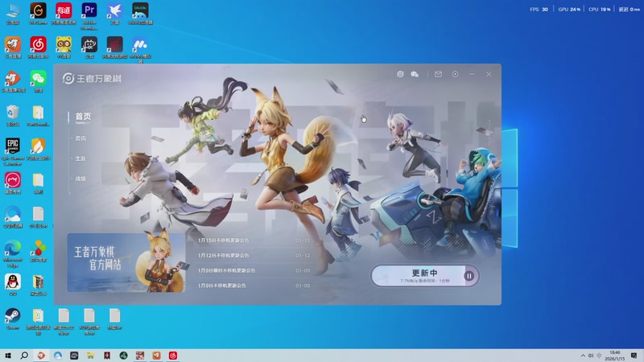The image size is (644, 362).
Task: Launch Adobe Premiere desktop shortcut
Action: coord(89,15)
